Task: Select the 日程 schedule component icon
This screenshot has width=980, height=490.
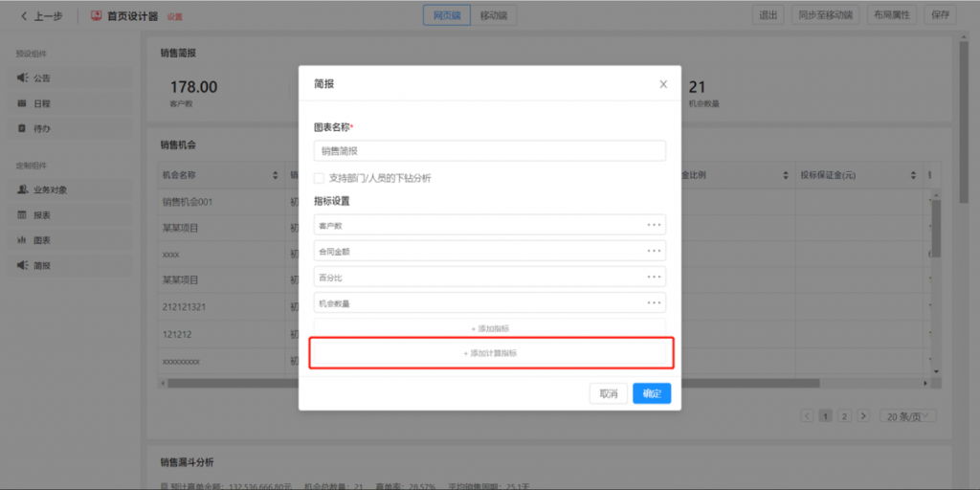Action: point(22,103)
